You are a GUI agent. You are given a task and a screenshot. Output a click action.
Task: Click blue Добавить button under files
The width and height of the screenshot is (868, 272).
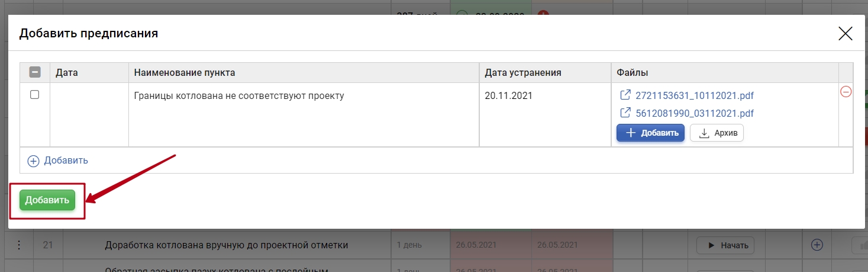(x=650, y=133)
